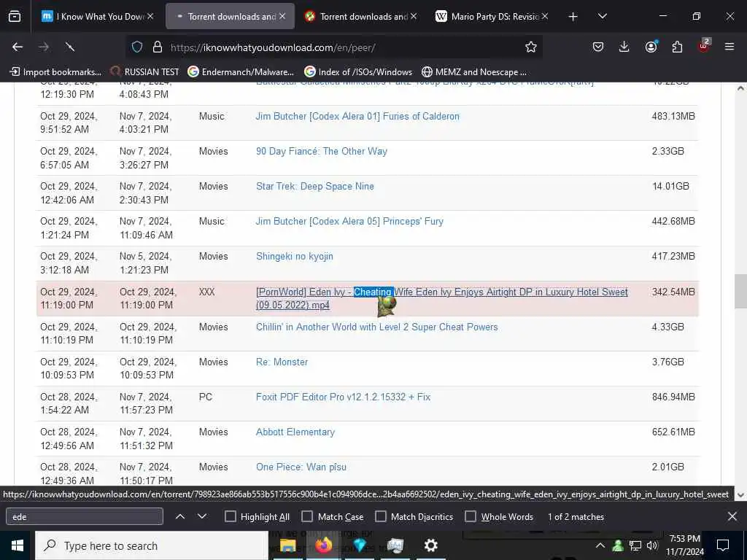The image size is (747, 560).
Task: Open the network tray icon
Action: pos(635,545)
